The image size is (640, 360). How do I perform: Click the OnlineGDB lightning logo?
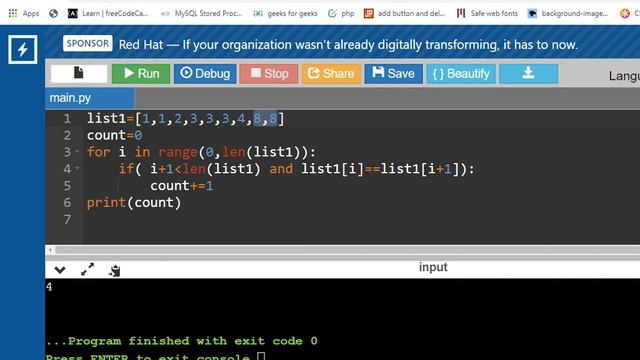22,49
